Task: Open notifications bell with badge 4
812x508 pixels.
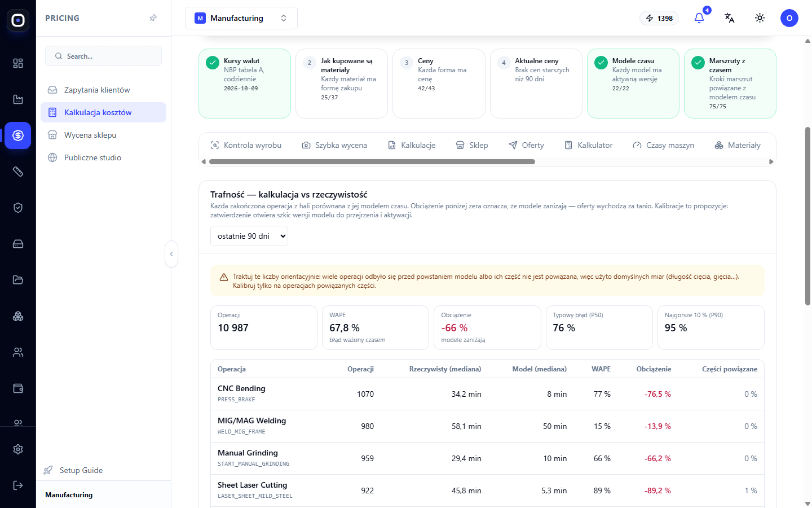Action: point(699,18)
